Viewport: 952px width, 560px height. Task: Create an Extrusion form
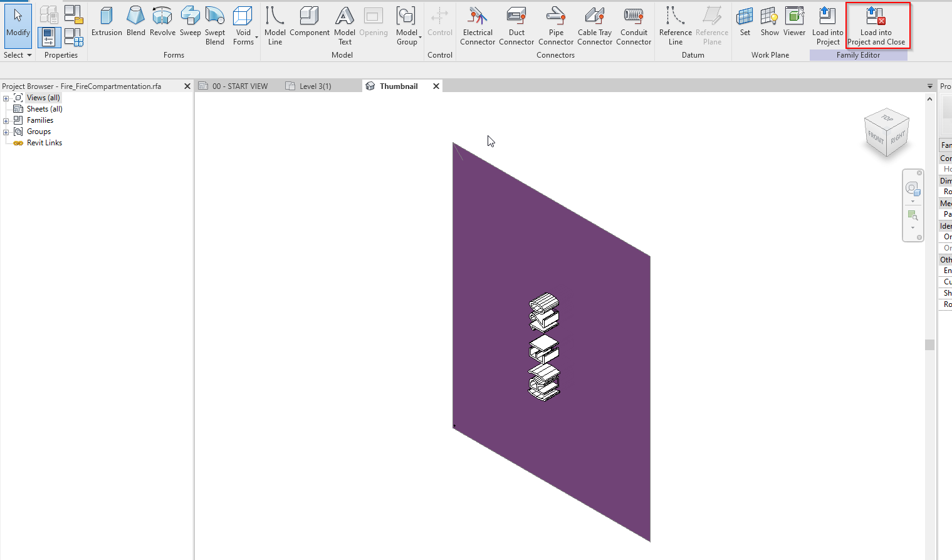[x=107, y=22]
